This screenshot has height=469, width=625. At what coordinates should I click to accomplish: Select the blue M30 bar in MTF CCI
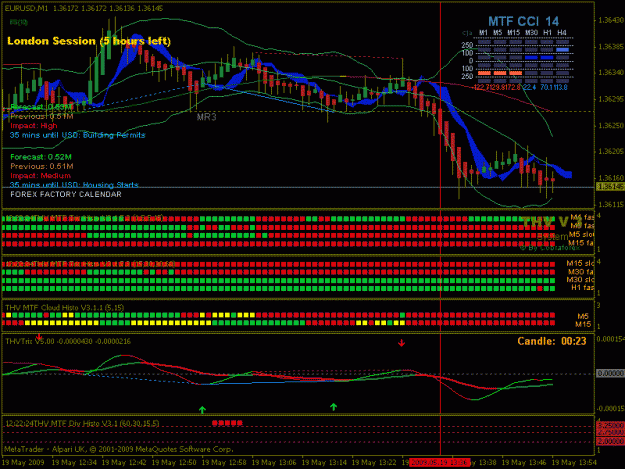[x=531, y=58]
